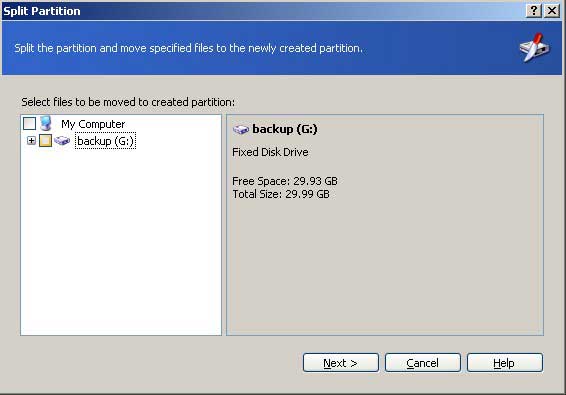Click the Total Size: 29.99 GB text
Viewport: 566px width, 395px height.
281,194
